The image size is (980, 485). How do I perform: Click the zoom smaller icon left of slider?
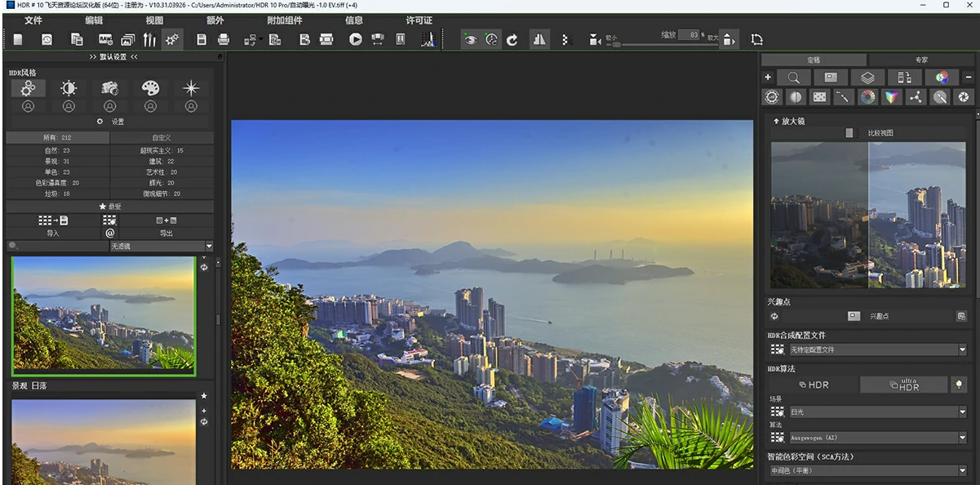click(596, 40)
